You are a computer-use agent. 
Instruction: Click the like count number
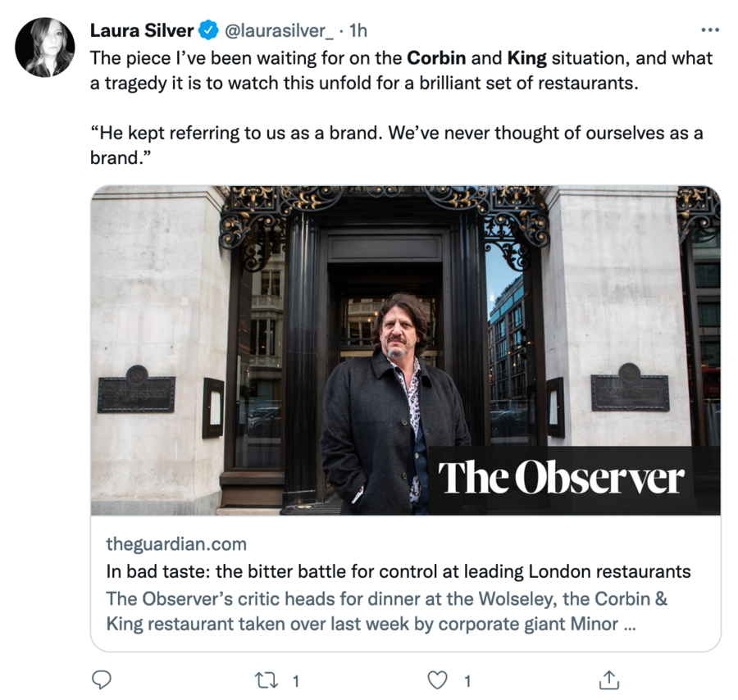(x=467, y=680)
